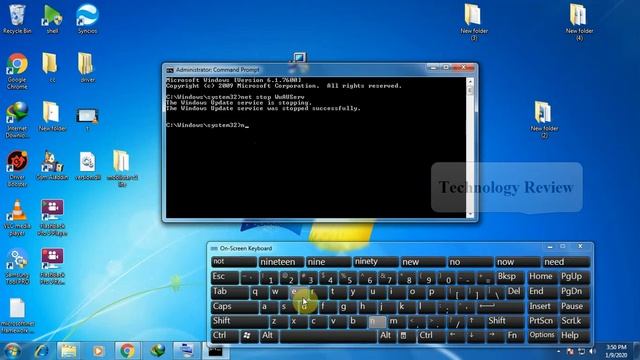Image resolution: width=640 pixels, height=360 pixels.
Task: Open the Recycle Bin desktop icon
Action: pyautogui.click(x=17, y=19)
